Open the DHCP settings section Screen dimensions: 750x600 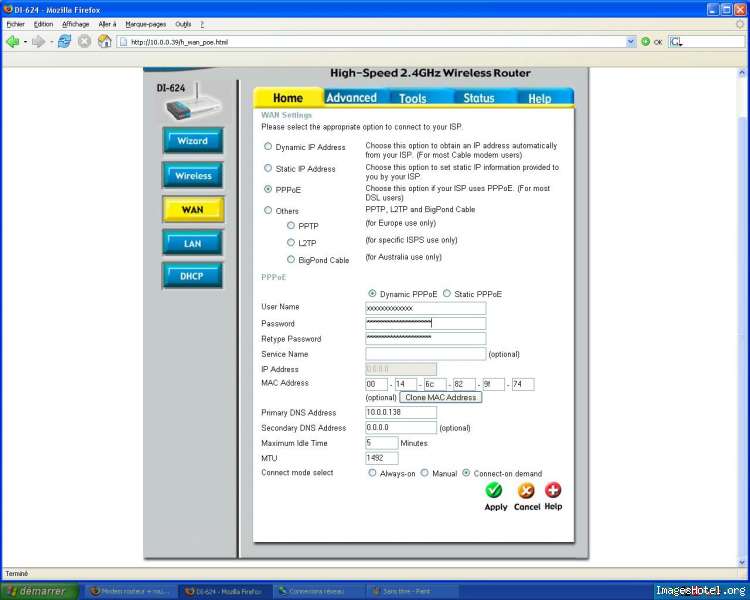193,276
